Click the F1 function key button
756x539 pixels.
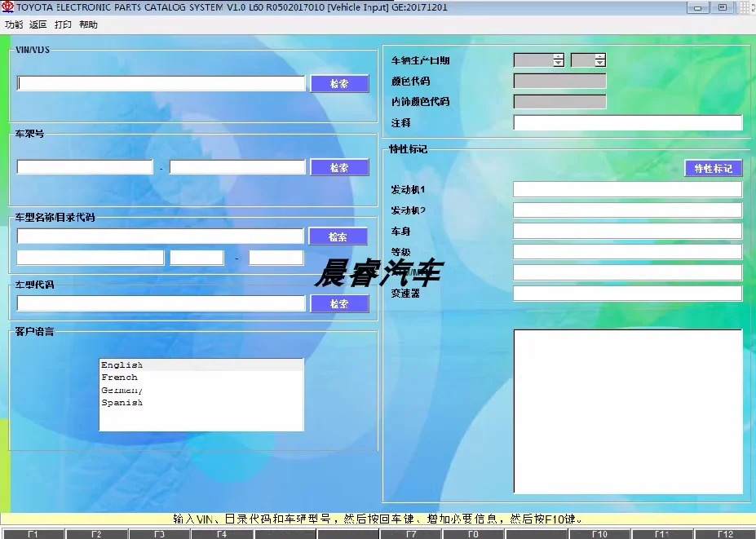[x=33, y=533]
